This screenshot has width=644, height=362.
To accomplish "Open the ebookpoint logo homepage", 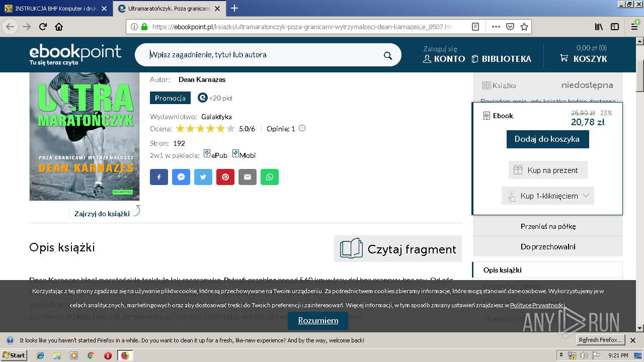I will pos(75,54).
